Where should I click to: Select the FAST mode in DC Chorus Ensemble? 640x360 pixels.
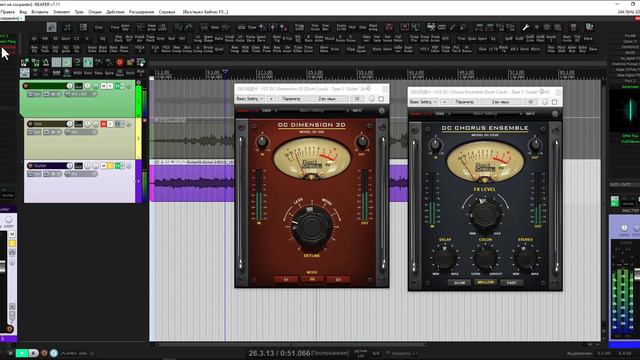[x=511, y=282]
